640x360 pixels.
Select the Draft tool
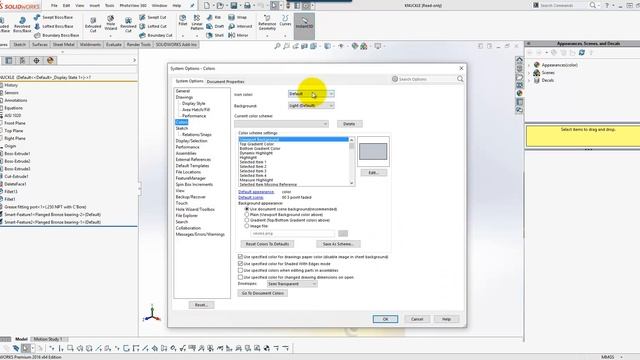click(x=215, y=26)
